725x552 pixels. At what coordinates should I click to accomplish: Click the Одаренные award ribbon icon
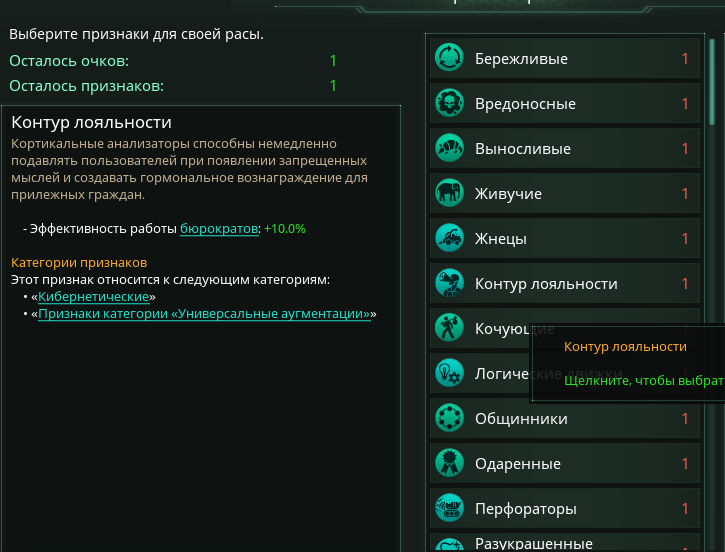(449, 463)
